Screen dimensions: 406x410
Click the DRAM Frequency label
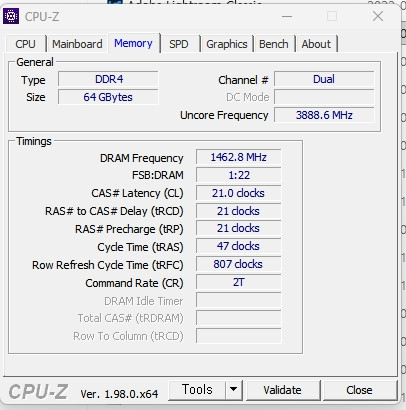point(142,158)
